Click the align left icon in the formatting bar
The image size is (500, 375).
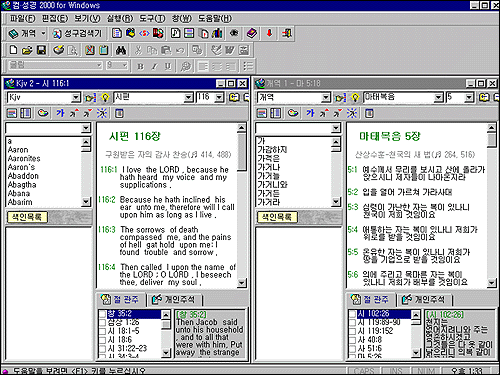(203, 66)
